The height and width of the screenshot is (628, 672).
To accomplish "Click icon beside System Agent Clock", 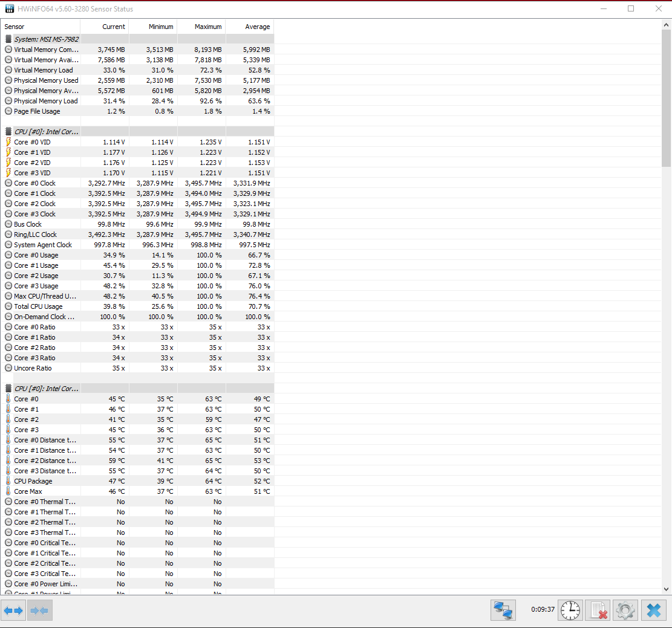I will click(8, 245).
